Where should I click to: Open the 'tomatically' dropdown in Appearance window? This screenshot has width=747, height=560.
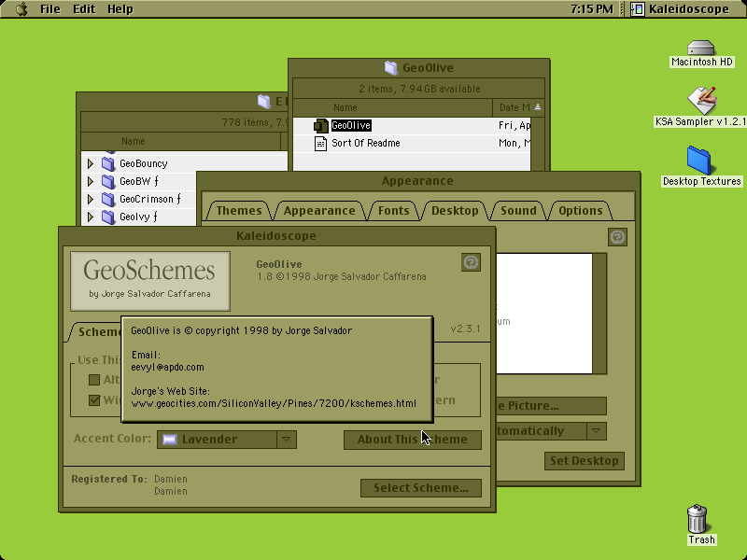coord(551,431)
